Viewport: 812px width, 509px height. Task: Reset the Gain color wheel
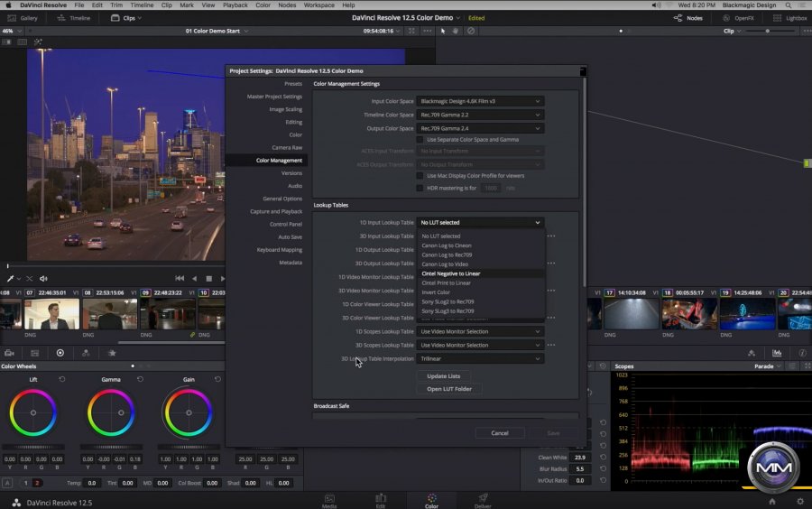tap(217, 380)
